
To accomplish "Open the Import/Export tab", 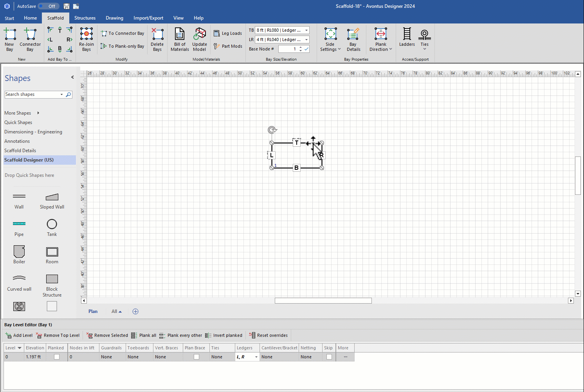I will tap(148, 18).
